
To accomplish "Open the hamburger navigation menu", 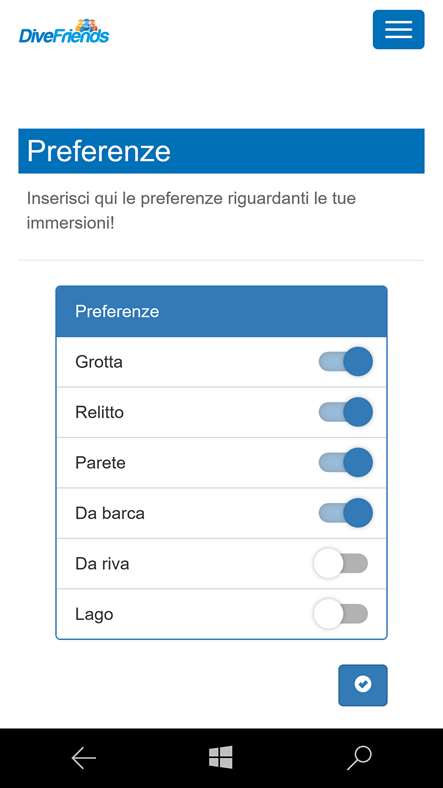I will [x=398, y=30].
